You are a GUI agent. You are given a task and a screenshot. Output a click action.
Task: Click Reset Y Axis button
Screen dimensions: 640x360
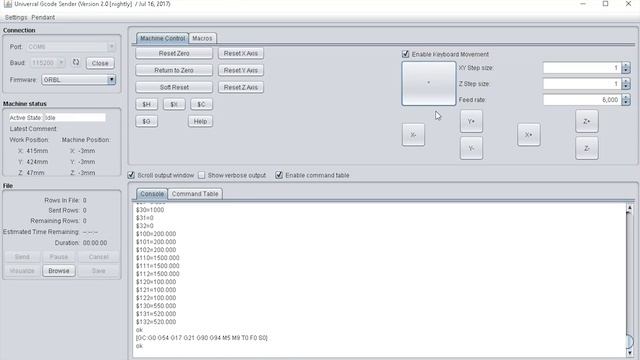pyautogui.click(x=241, y=70)
